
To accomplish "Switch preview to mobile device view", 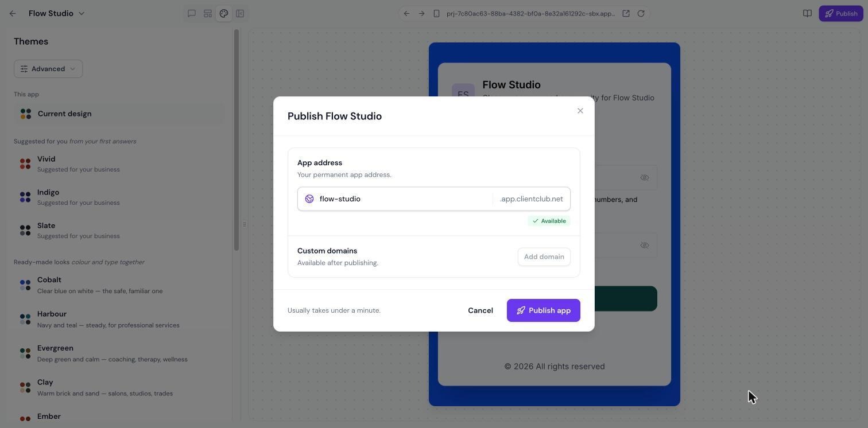I will pos(436,13).
